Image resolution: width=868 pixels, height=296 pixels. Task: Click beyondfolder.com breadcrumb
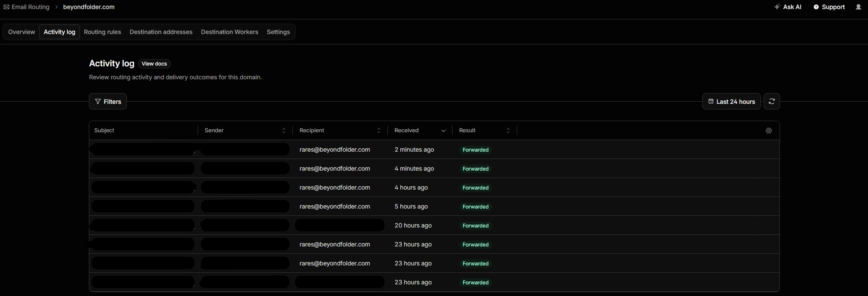coord(89,7)
